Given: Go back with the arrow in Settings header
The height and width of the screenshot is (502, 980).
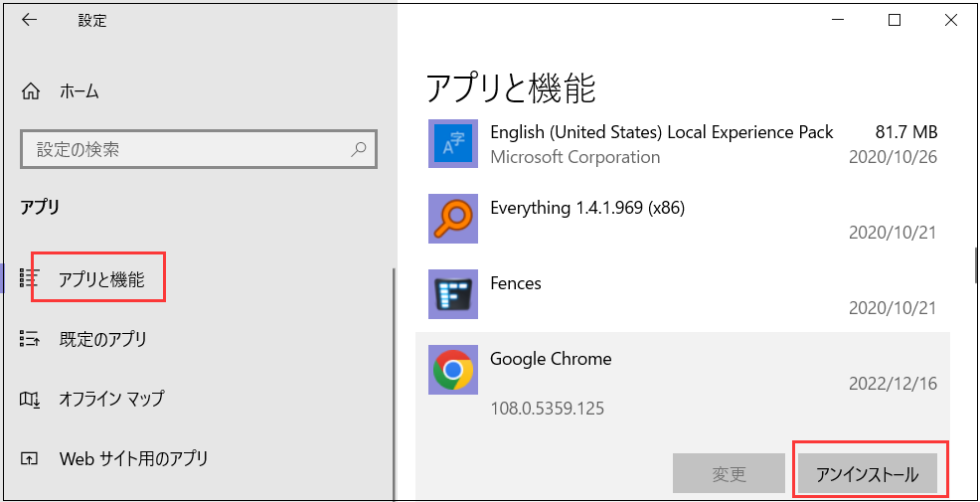Looking at the screenshot, I should point(30,20).
